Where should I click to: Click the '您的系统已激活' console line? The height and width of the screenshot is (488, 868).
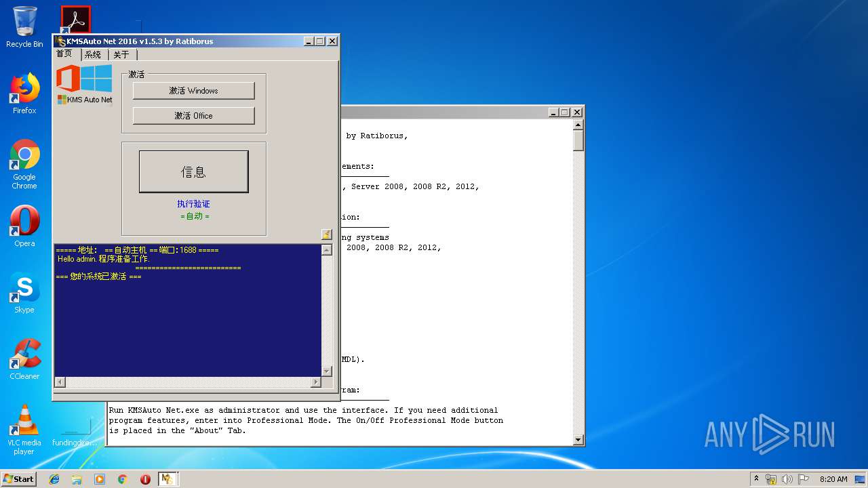[x=98, y=277]
